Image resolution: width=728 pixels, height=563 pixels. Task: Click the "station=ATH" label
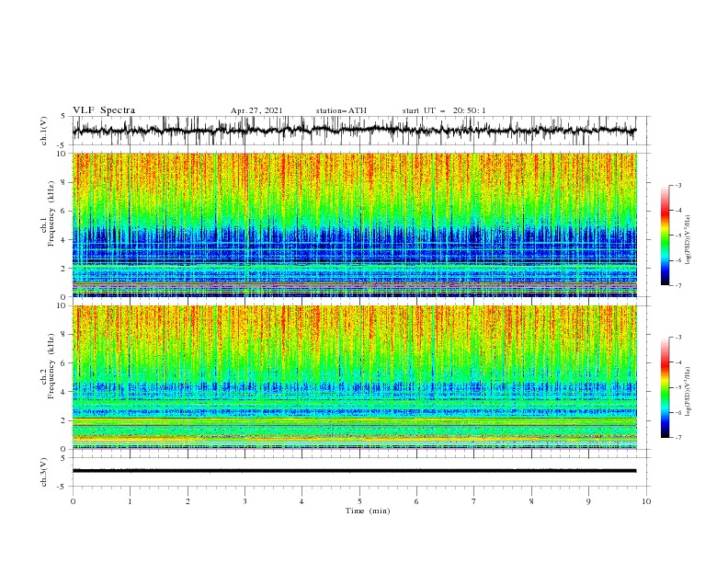tap(341, 110)
